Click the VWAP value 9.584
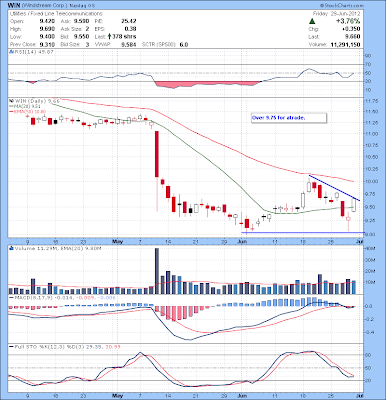The image size is (386, 400). coord(129,44)
